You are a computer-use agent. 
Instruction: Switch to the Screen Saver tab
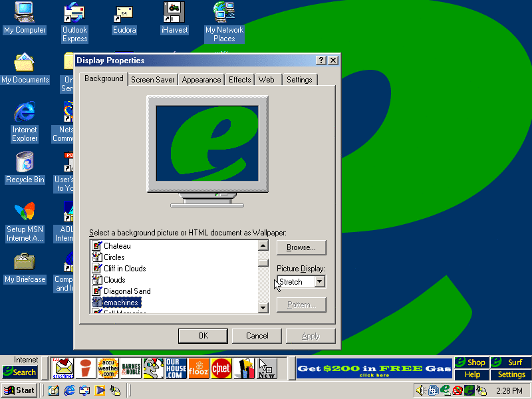point(153,80)
